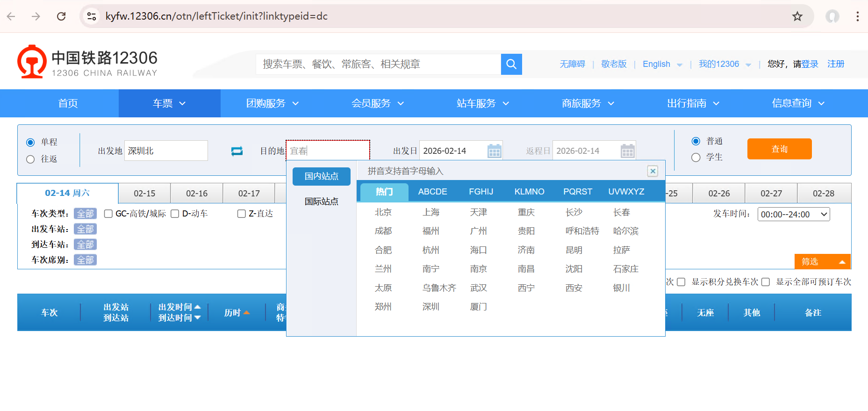Switch to 国际站点 international stations

[322, 202]
